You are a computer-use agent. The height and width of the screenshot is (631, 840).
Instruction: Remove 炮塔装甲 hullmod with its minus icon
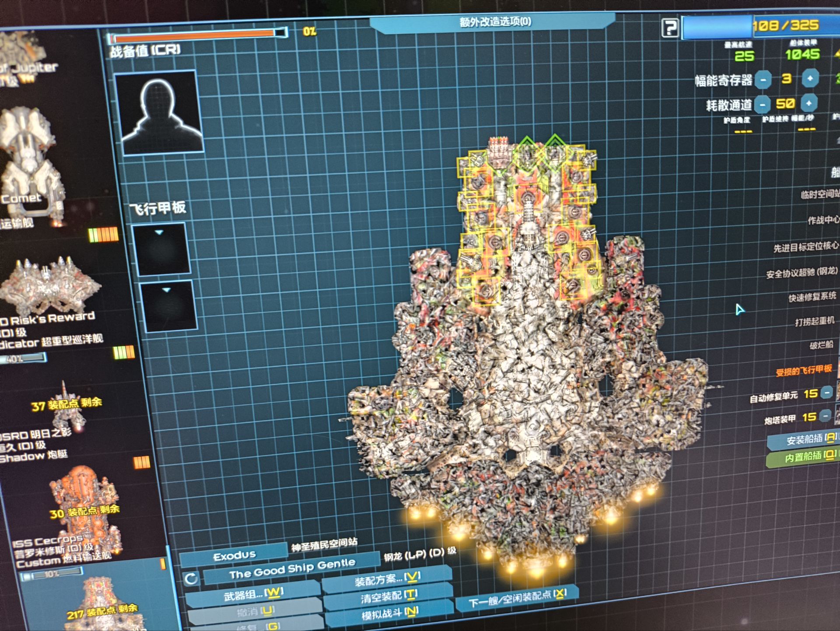(x=825, y=415)
